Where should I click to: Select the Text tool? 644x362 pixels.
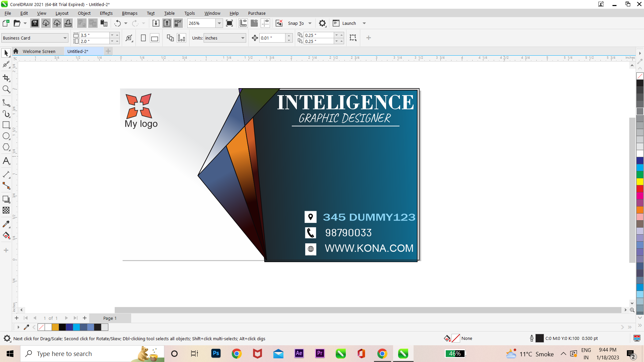pos(6,161)
